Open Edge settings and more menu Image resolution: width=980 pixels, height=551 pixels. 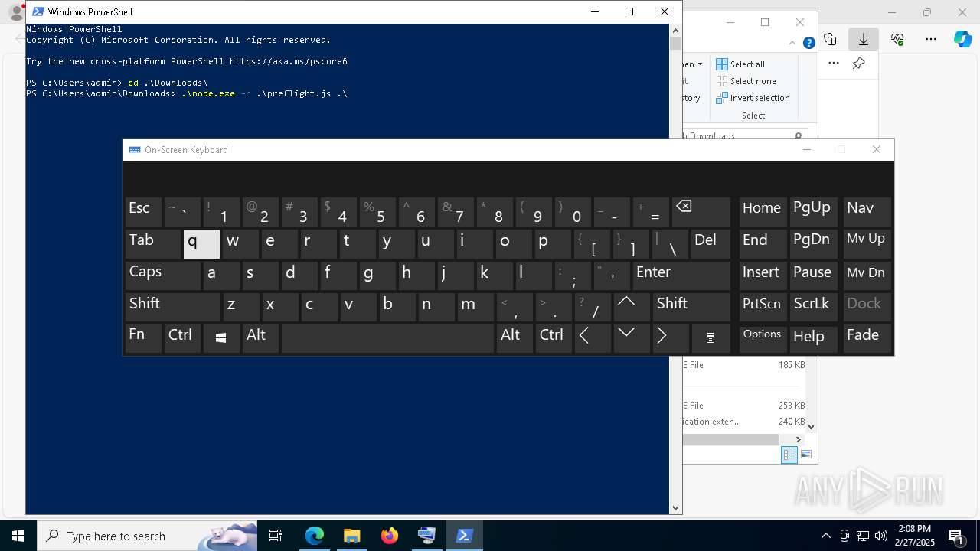[x=931, y=39]
